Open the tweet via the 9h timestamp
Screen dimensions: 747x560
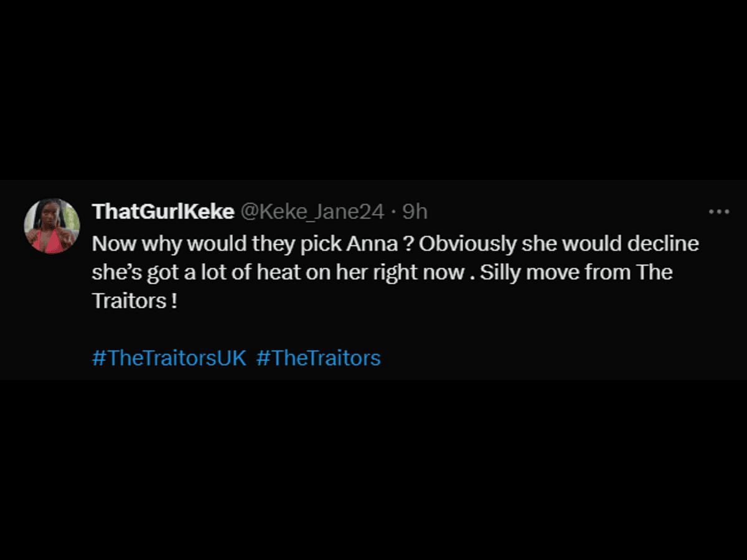[415, 212]
